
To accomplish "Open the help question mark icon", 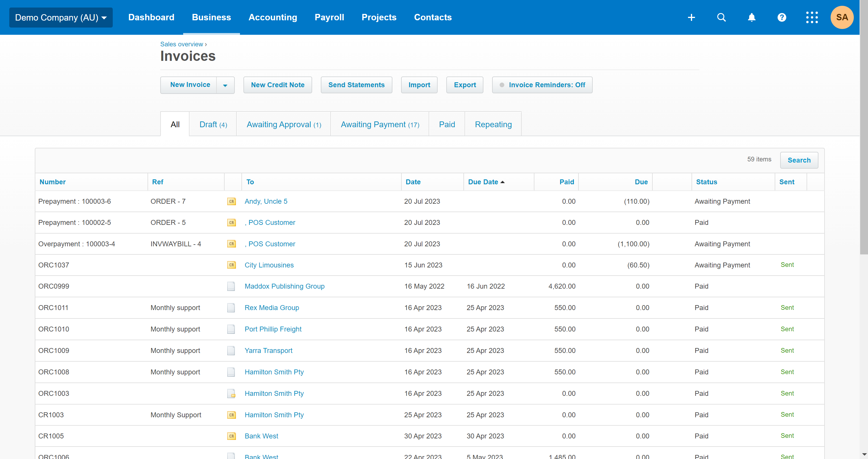I will click(782, 17).
